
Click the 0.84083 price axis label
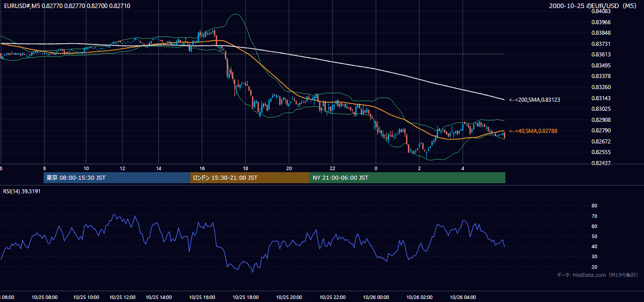601,12
